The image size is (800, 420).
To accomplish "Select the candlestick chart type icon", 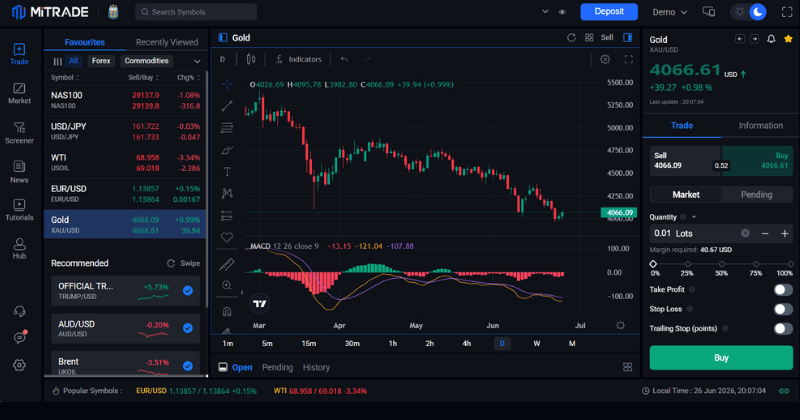I will click(x=251, y=60).
